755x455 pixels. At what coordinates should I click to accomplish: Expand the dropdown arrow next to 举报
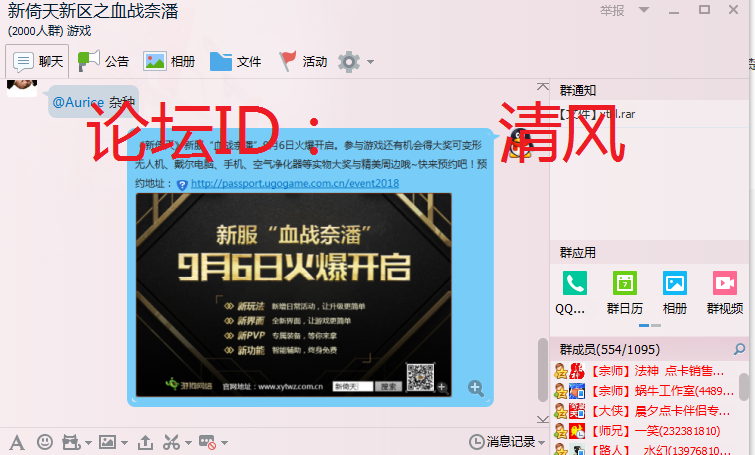click(x=644, y=10)
